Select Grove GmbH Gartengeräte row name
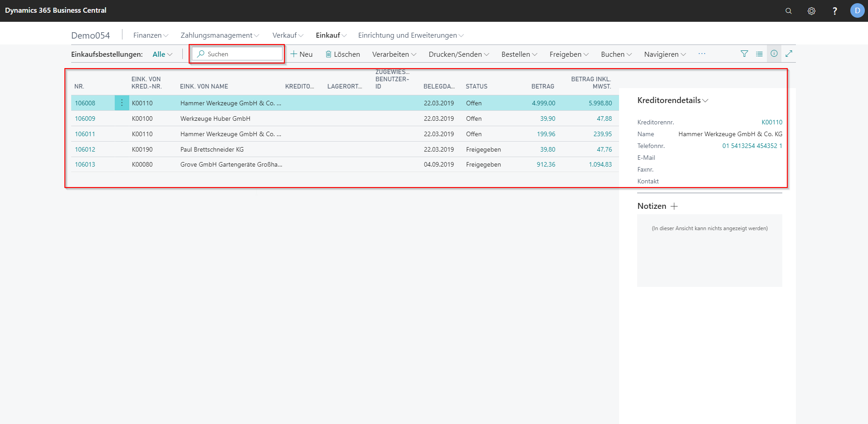Screen dimensions: 868x424 (231, 164)
